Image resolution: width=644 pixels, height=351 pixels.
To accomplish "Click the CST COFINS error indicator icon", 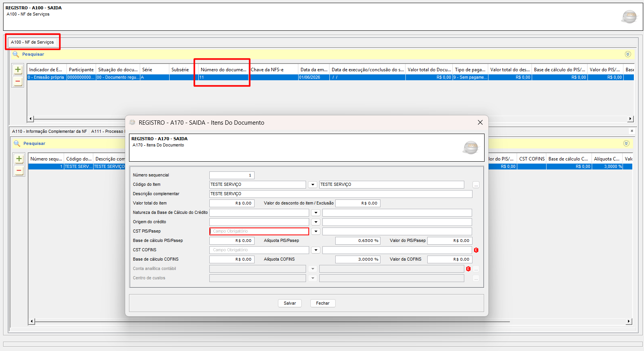I will coord(476,250).
